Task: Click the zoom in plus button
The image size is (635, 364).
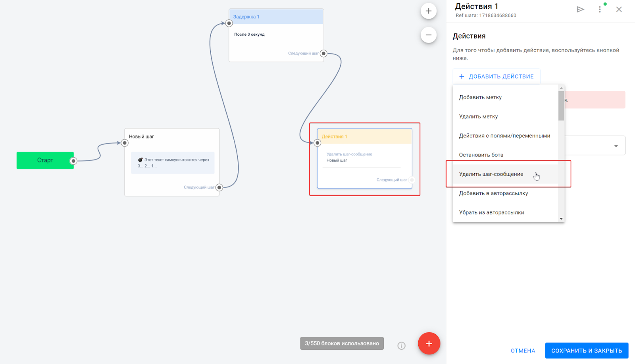Action: (428, 11)
